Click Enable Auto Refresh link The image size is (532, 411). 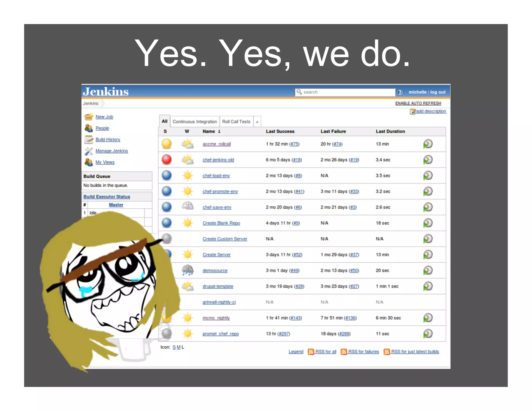tap(418, 103)
